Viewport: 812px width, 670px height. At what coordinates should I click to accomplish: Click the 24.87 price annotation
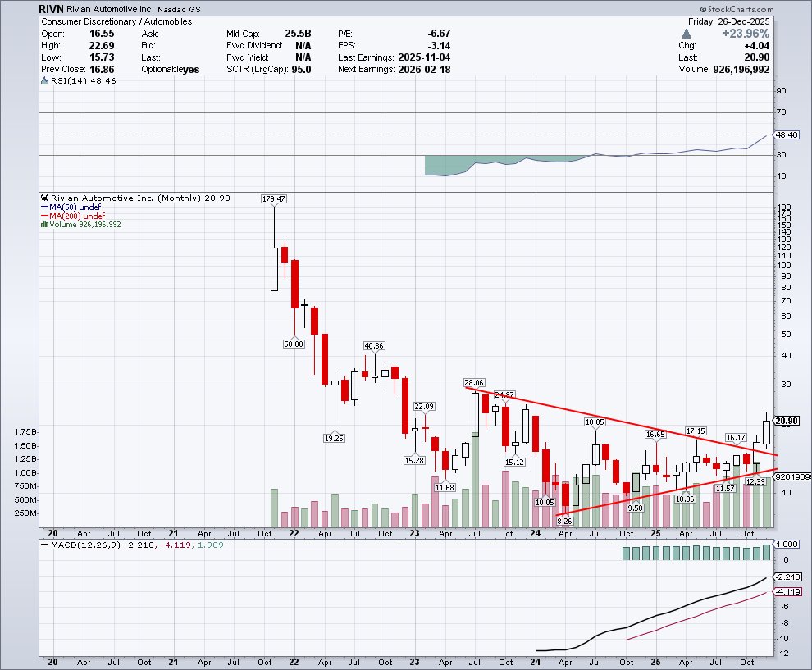click(x=504, y=394)
